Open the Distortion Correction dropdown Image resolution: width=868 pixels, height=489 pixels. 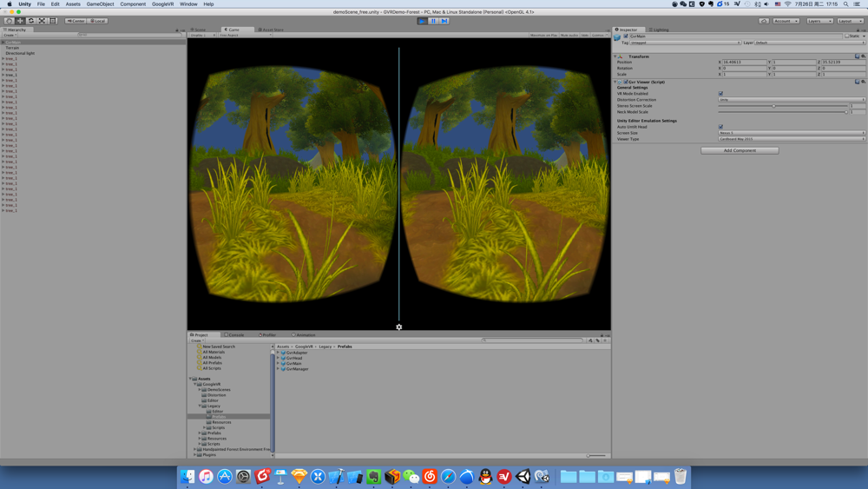click(x=792, y=100)
